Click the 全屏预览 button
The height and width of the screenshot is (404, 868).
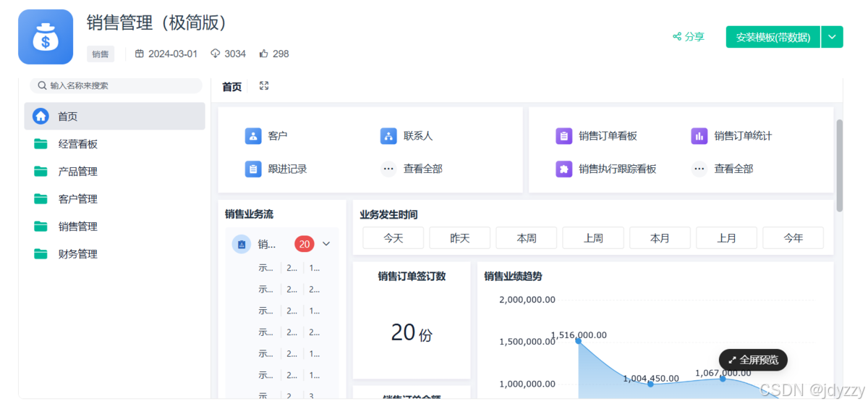tap(753, 360)
